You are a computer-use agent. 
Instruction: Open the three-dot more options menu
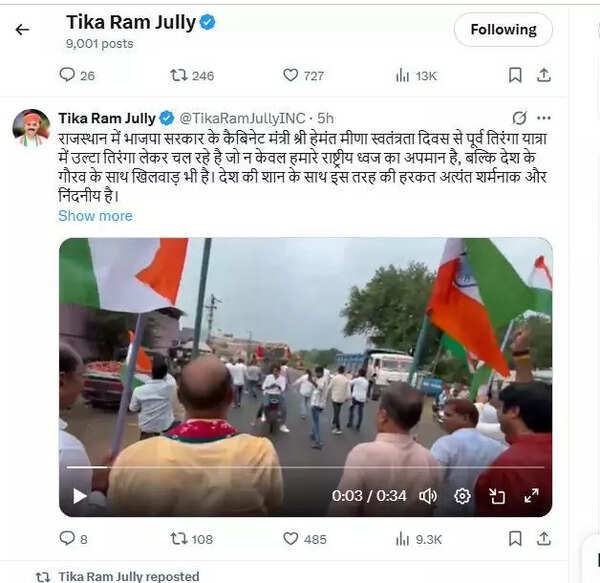pyautogui.click(x=544, y=118)
